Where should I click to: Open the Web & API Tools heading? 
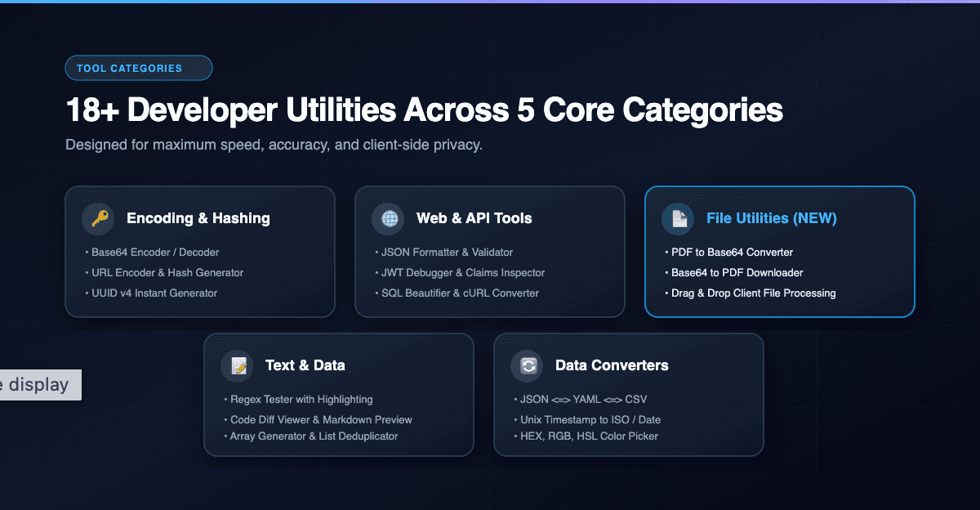[474, 218]
